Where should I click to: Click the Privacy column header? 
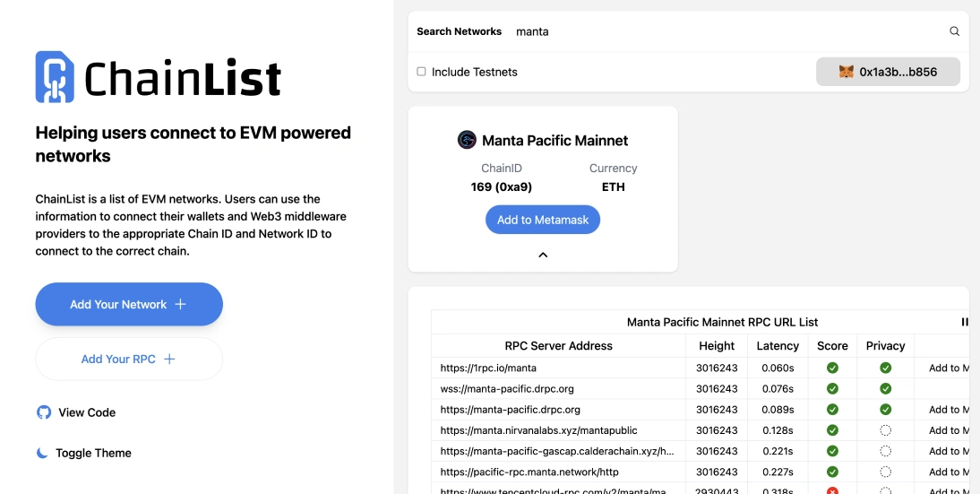(886, 346)
